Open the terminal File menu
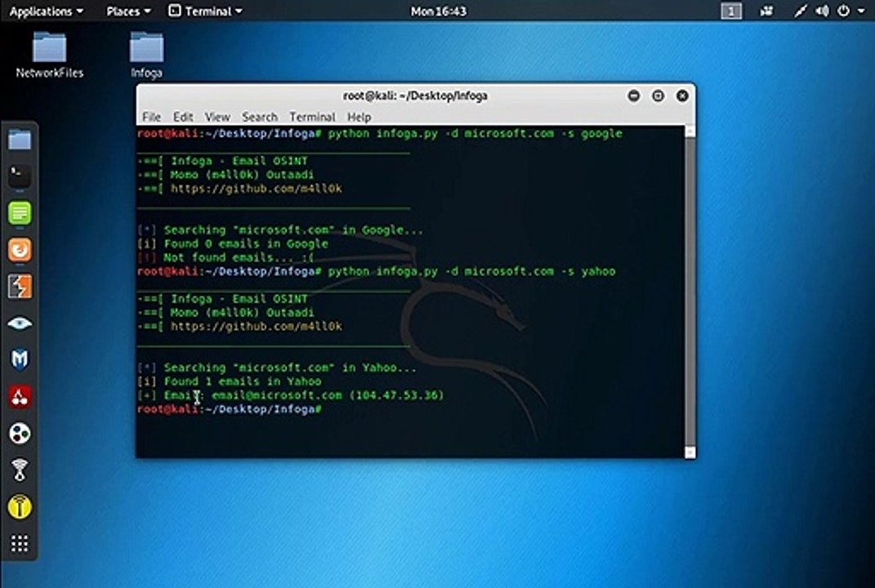This screenshot has width=875, height=588. click(151, 117)
